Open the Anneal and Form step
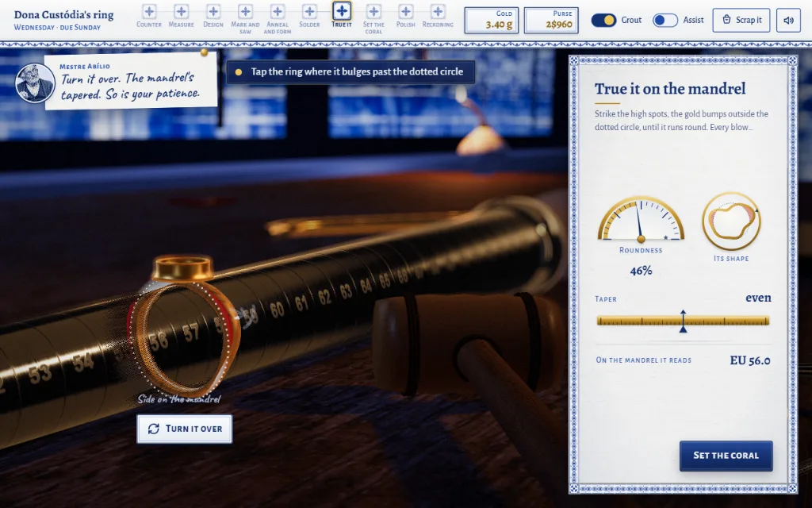 click(278, 11)
